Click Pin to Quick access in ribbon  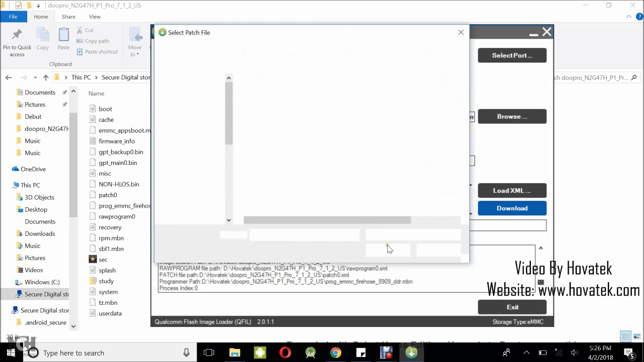click(17, 42)
